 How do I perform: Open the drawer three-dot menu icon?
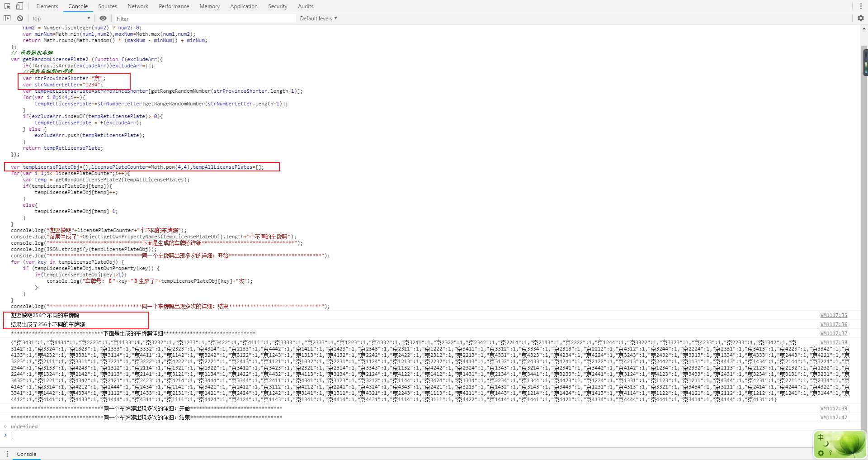pyautogui.click(x=7, y=454)
